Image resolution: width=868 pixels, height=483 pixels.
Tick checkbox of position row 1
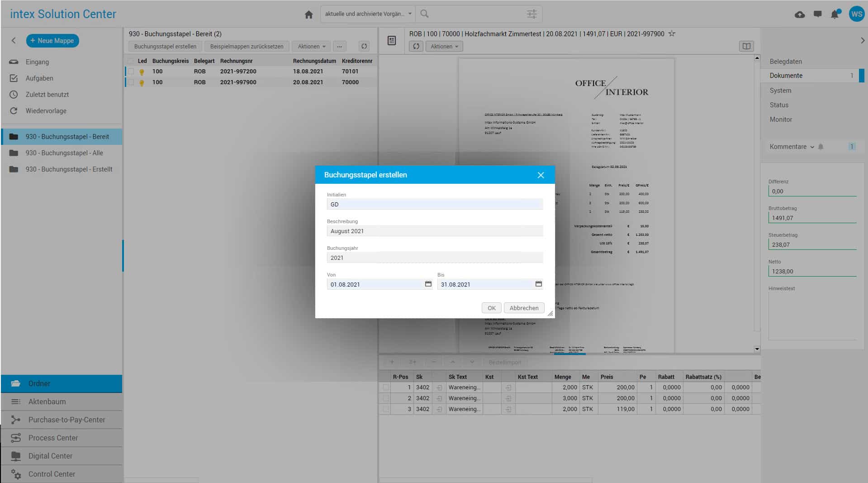[385, 387]
